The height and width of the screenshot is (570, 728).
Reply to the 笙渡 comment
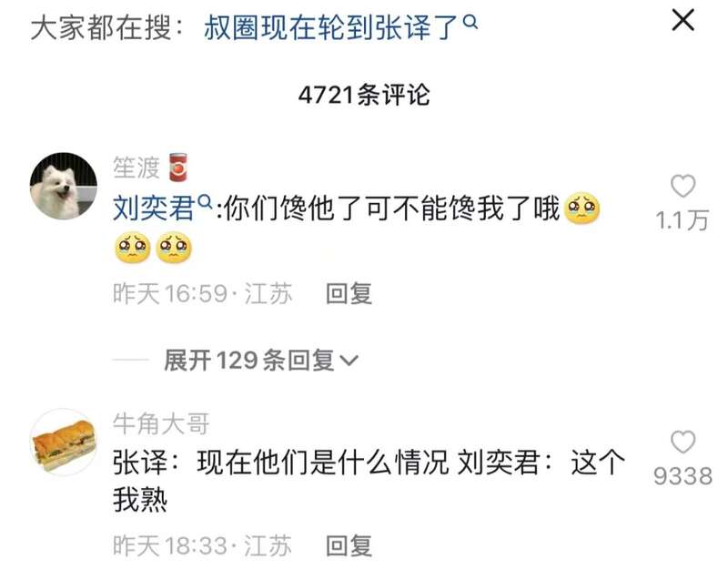pos(349,293)
